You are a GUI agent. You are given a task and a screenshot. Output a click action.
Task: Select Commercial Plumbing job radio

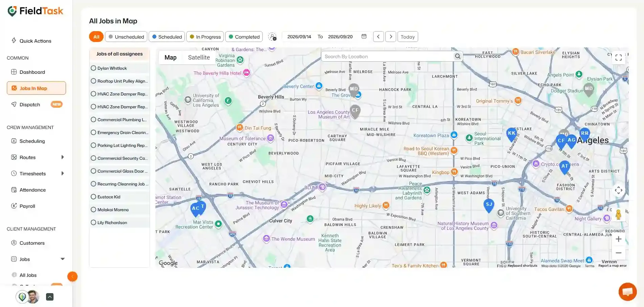(x=93, y=119)
